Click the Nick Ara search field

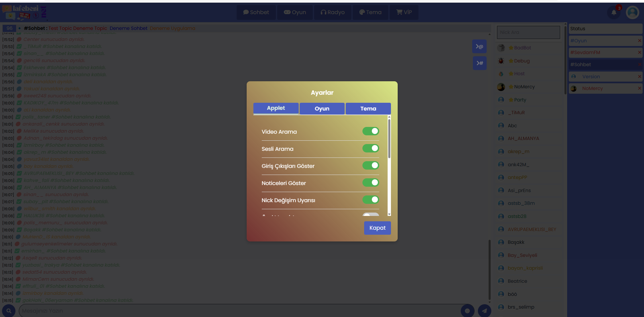click(528, 33)
